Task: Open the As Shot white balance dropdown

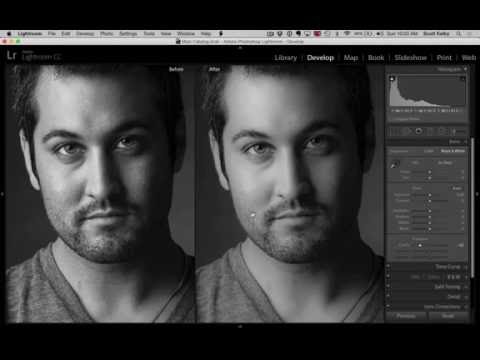Action: click(x=446, y=163)
